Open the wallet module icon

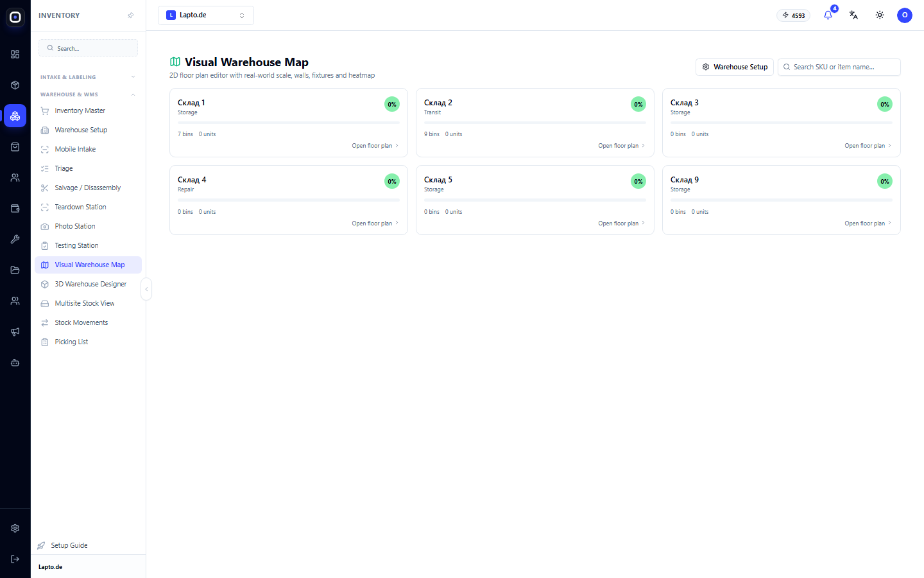[x=15, y=209]
